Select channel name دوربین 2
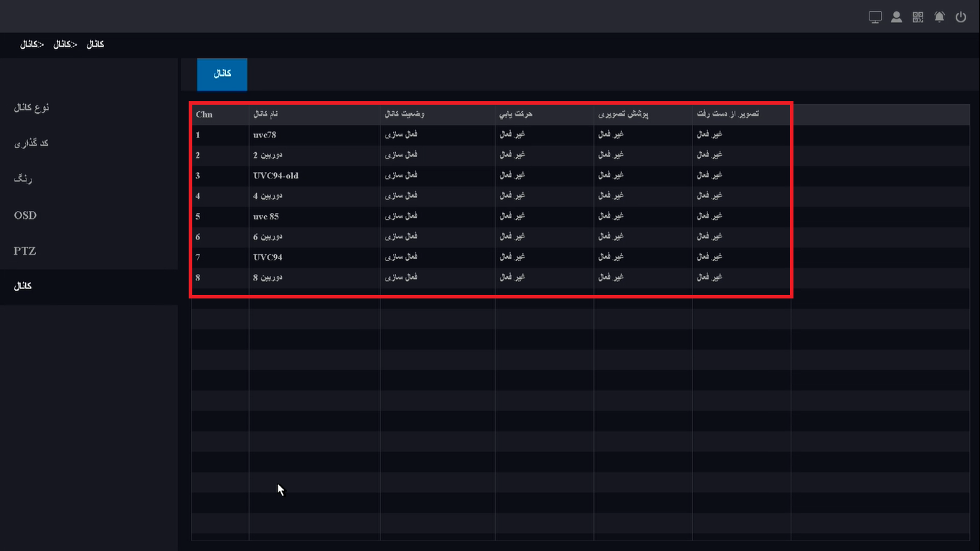This screenshot has width=980, height=551. [268, 155]
